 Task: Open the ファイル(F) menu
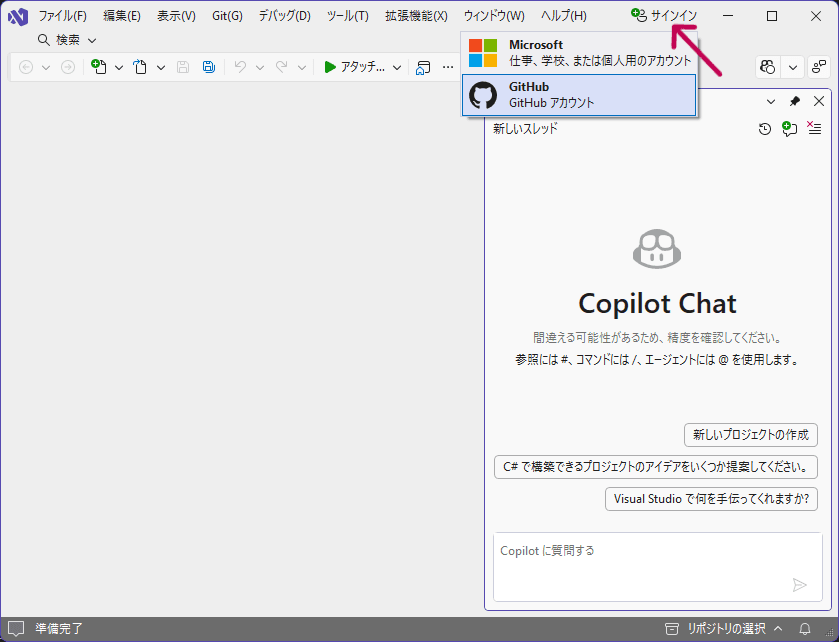click(63, 16)
